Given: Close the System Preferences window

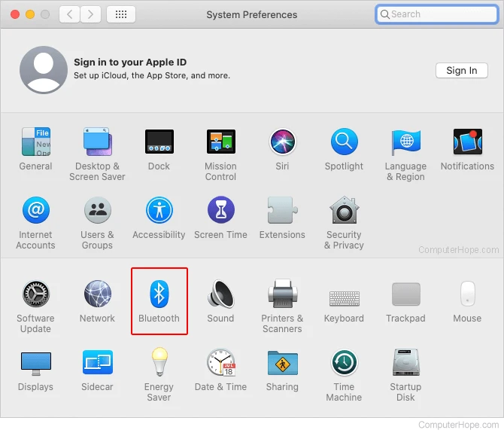Looking at the screenshot, I should 15,14.
